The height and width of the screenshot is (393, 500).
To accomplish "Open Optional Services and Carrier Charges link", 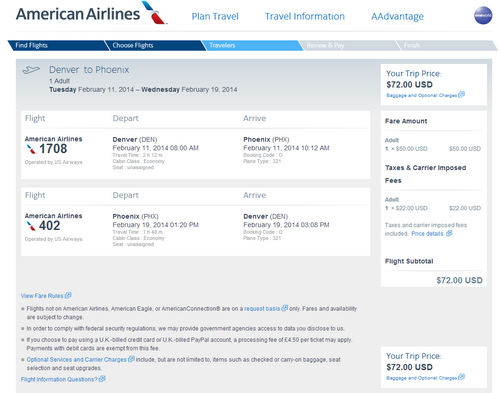I will (x=77, y=360).
